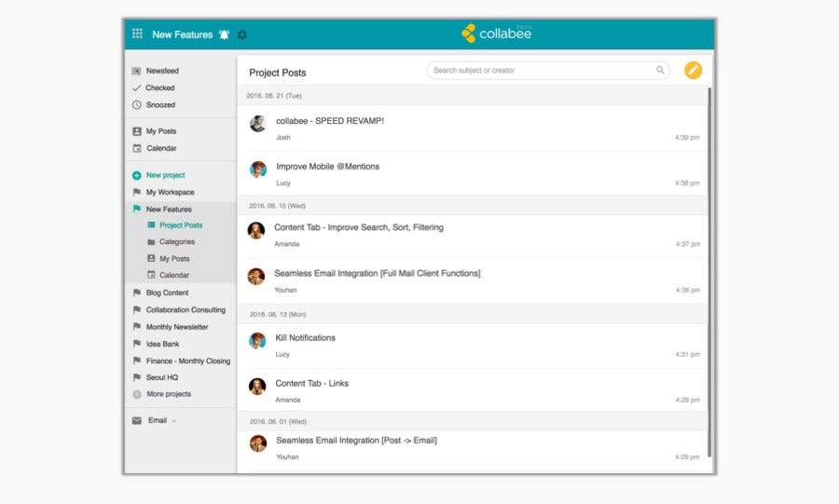Select Project Posts under New Features
The height and width of the screenshot is (504, 839).
point(181,225)
